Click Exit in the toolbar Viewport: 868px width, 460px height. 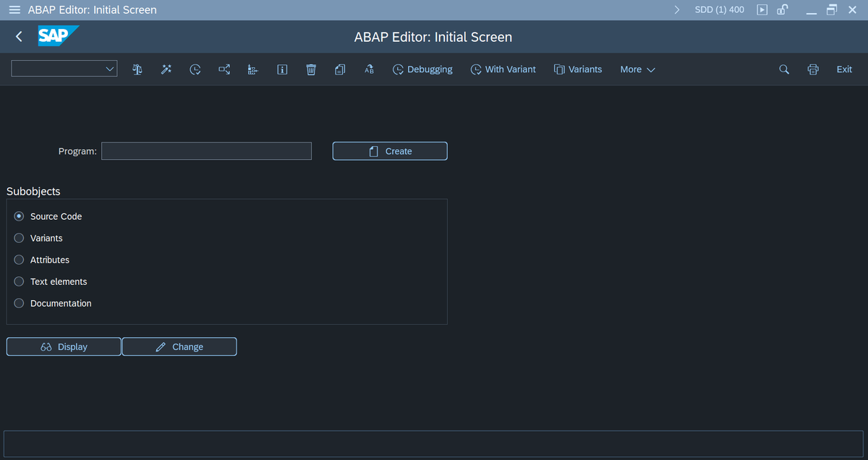coord(844,69)
